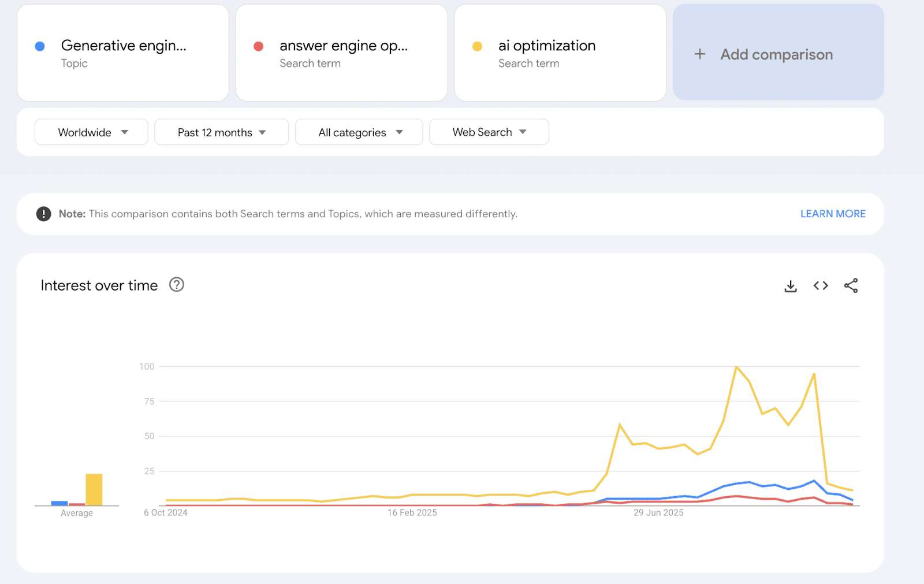Click the share icon on chart

point(851,285)
